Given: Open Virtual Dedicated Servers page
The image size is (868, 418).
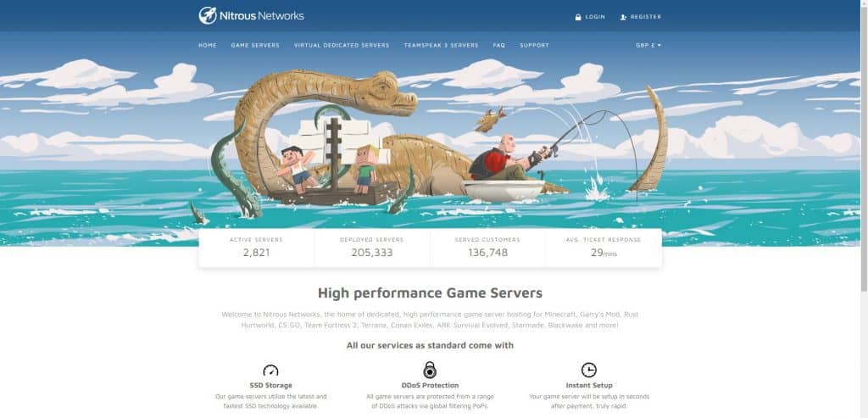Looking at the screenshot, I should tap(342, 46).
